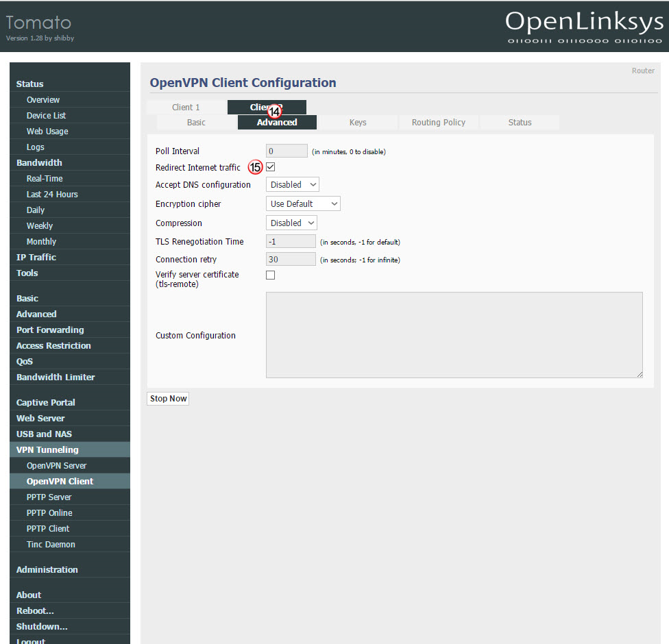The height and width of the screenshot is (644, 669).
Task: Open the Basic section in the sidebar
Action: (70, 298)
